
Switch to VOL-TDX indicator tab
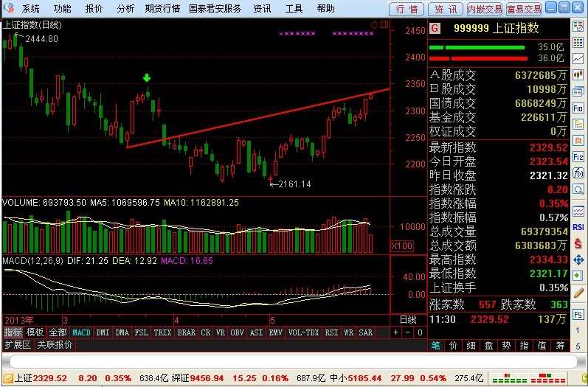click(303, 332)
